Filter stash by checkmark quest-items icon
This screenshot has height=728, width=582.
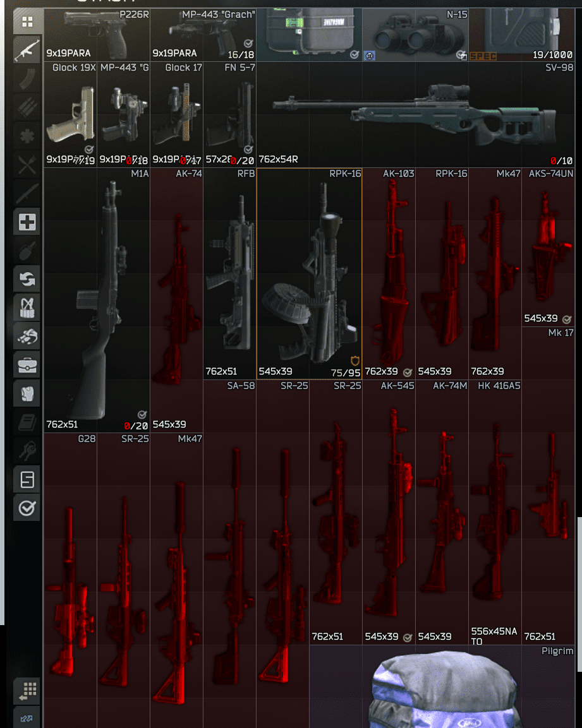click(x=27, y=508)
